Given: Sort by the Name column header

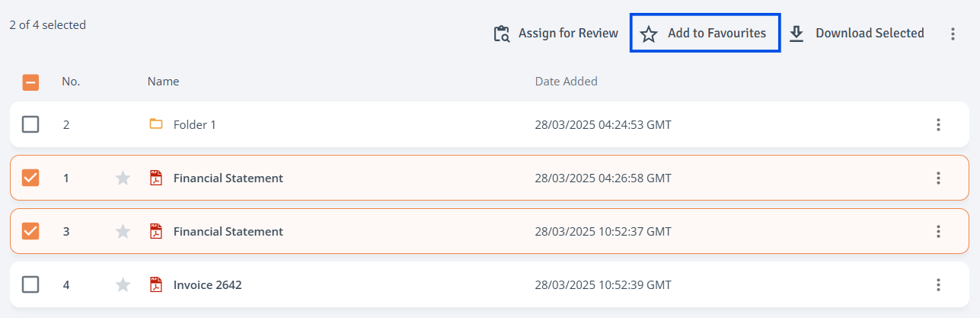Looking at the screenshot, I should pyautogui.click(x=163, y=81).
